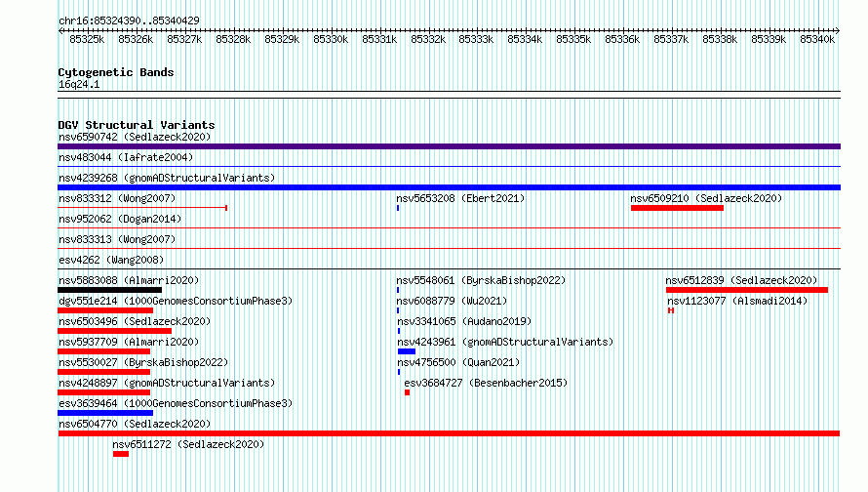Click the nsv4756500 (Quan2021) label

pyautogui.click(x=458, y=362)
